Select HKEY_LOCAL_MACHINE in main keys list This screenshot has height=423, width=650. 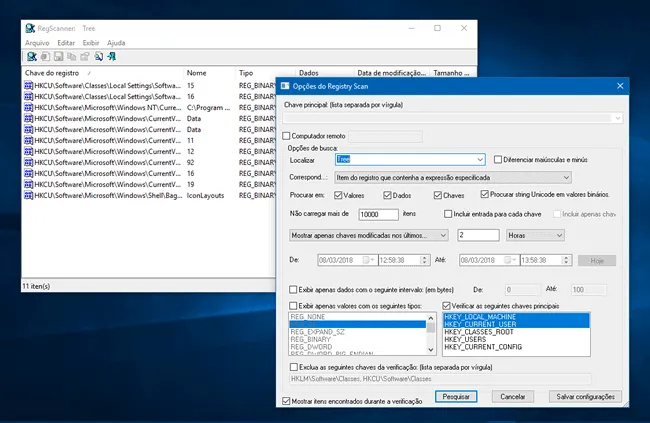tap(516, 317)
